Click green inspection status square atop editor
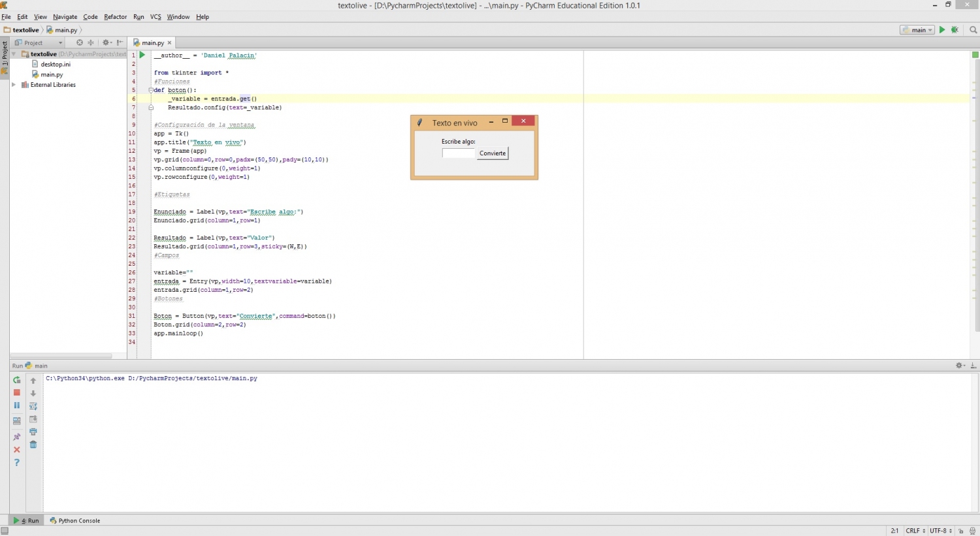This screenshot has height=536, width=980. click(x=975, y=55)
